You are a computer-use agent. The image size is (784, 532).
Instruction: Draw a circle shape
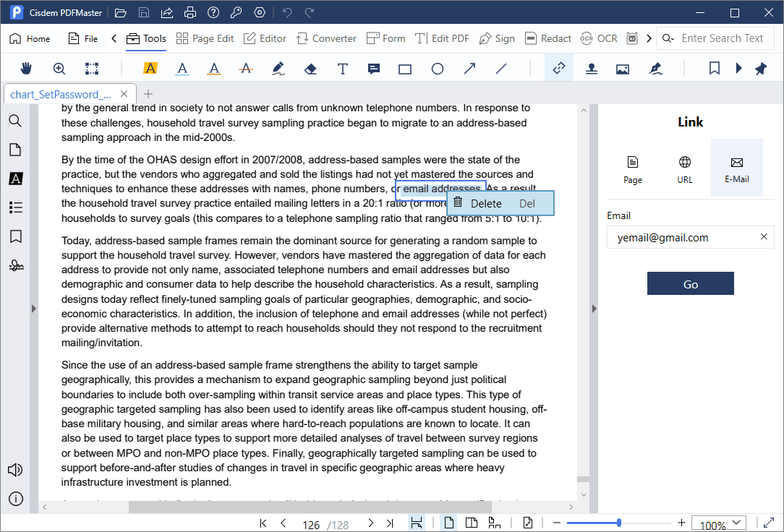tap(438, 69)
